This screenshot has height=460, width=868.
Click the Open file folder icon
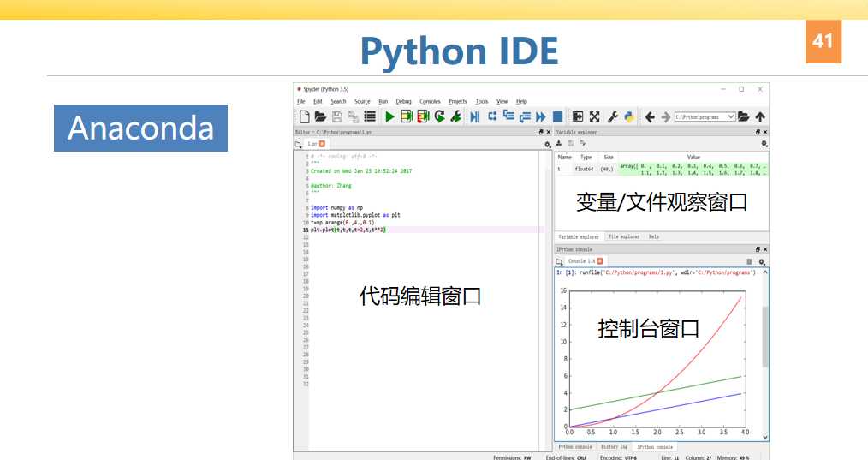click(320, 116)
